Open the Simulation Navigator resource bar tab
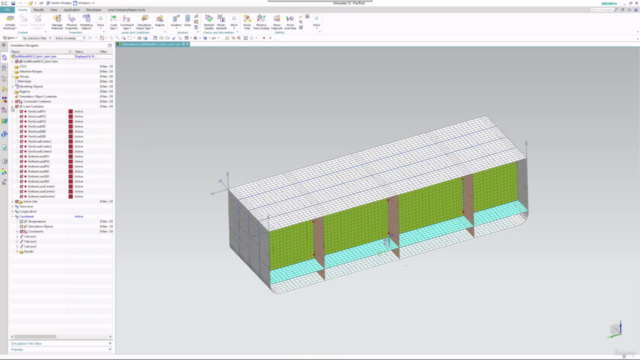Screen dimensions: 640x360 [x=4, y=57]
